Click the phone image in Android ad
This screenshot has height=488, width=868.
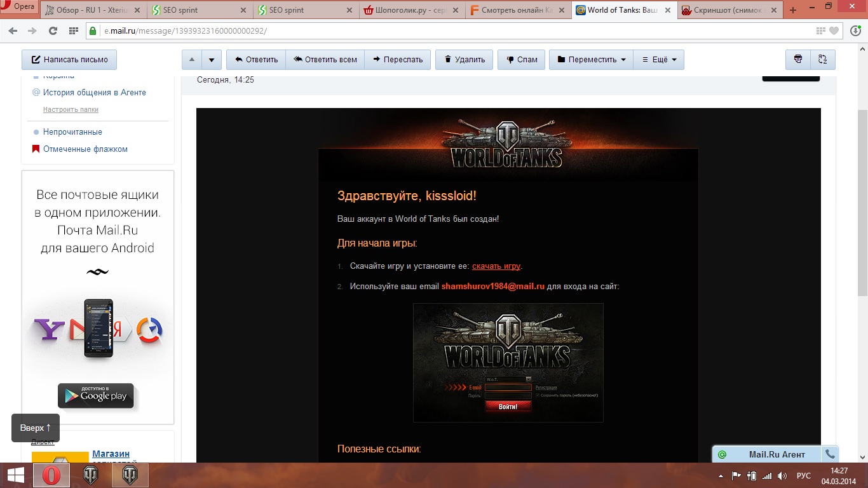pyautogui.click(x=99, y=328)
